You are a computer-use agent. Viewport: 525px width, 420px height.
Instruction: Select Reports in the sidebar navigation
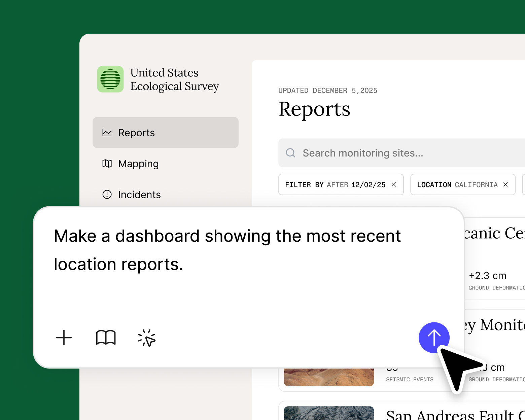(136, 133)
